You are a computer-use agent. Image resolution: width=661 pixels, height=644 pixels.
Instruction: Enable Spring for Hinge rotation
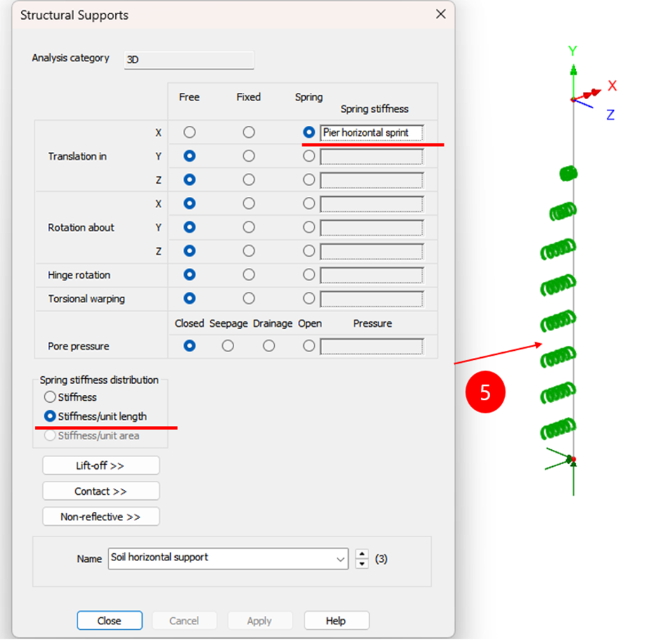[309, 275]
